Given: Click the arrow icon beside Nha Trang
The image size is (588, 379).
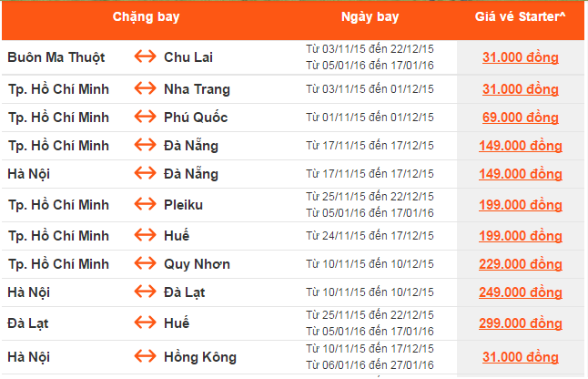Looking at the screenshot, I should tap(146, 89).
